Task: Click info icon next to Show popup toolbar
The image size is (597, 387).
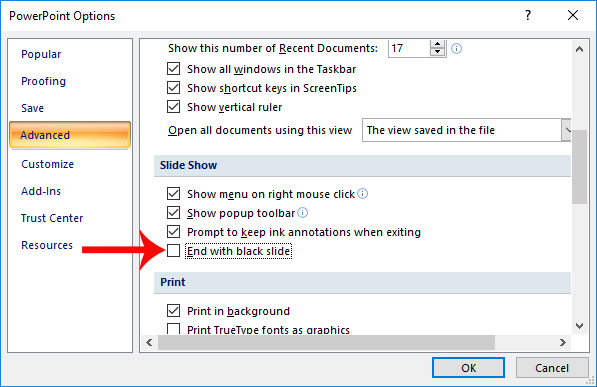Action: [x=303, y=213]
